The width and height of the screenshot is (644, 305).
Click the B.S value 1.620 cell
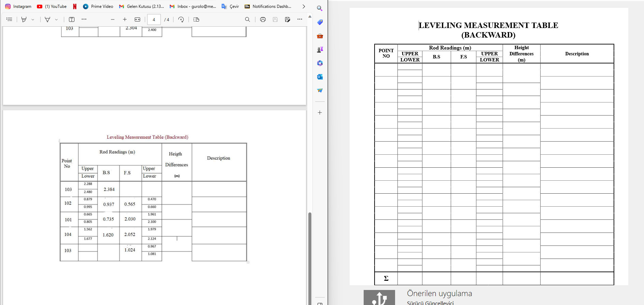[108, 235]
